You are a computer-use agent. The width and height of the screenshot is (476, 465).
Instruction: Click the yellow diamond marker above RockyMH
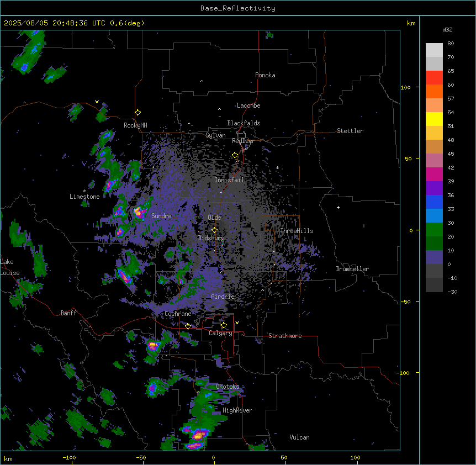(x=137, y=113)
